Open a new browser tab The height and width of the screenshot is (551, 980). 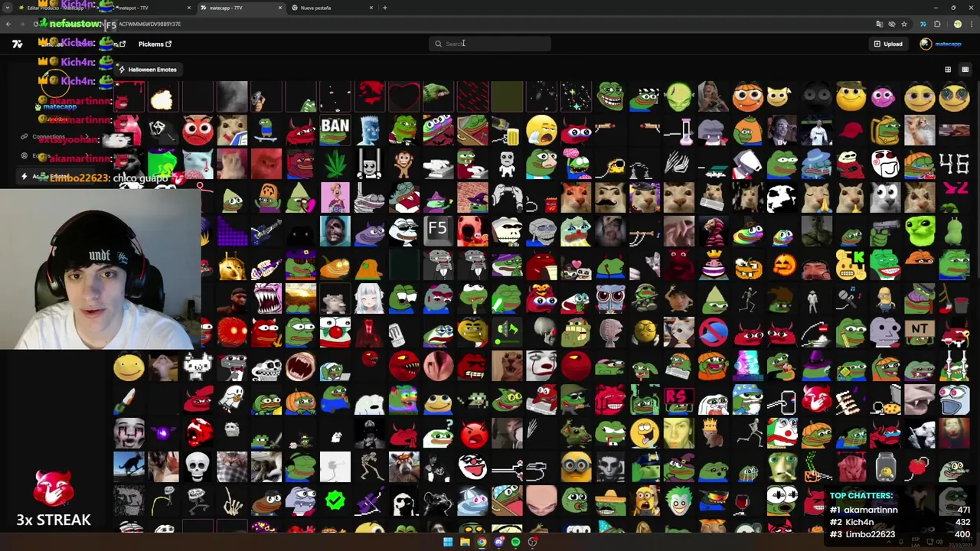tap(384, 8)
